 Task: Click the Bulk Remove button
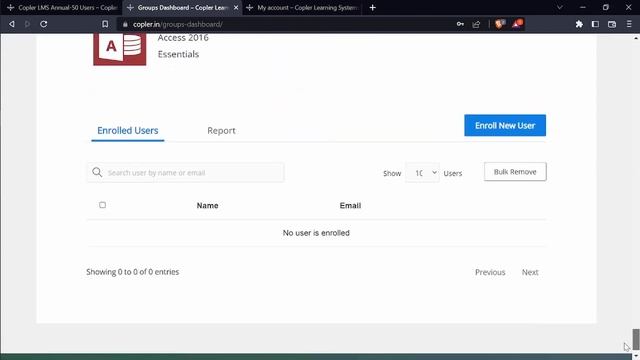[515, 172]
